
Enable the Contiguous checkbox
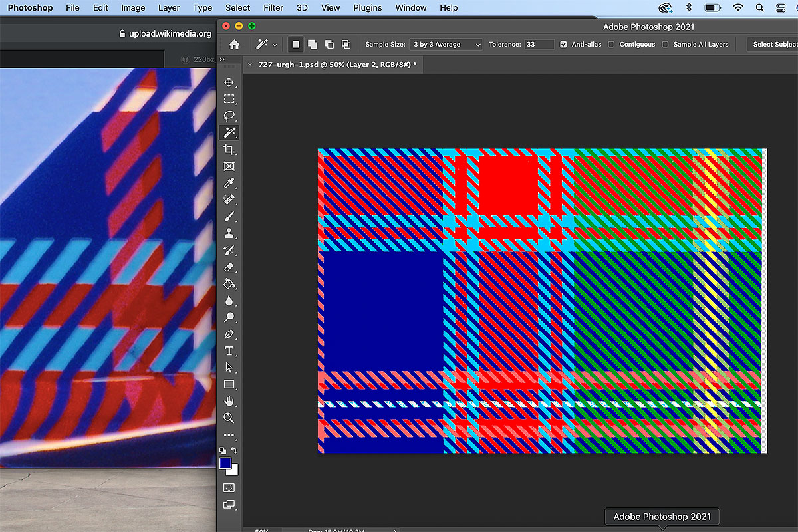612,45
